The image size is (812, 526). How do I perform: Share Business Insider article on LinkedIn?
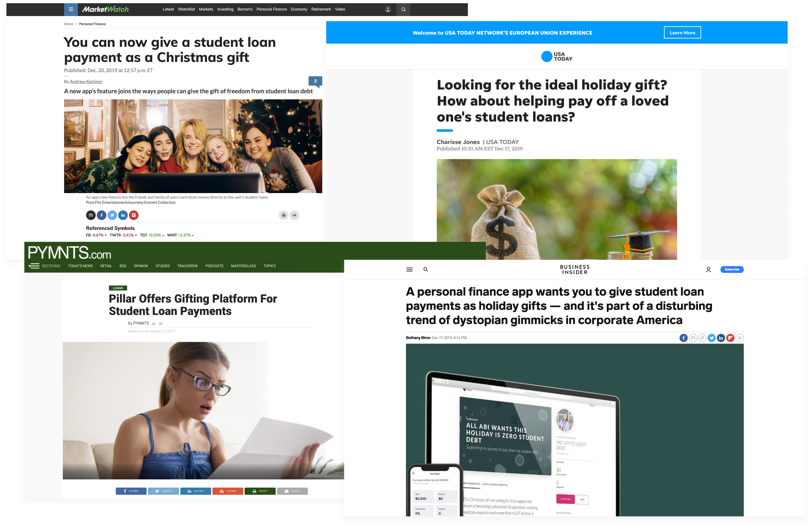[x=721, y=338]
